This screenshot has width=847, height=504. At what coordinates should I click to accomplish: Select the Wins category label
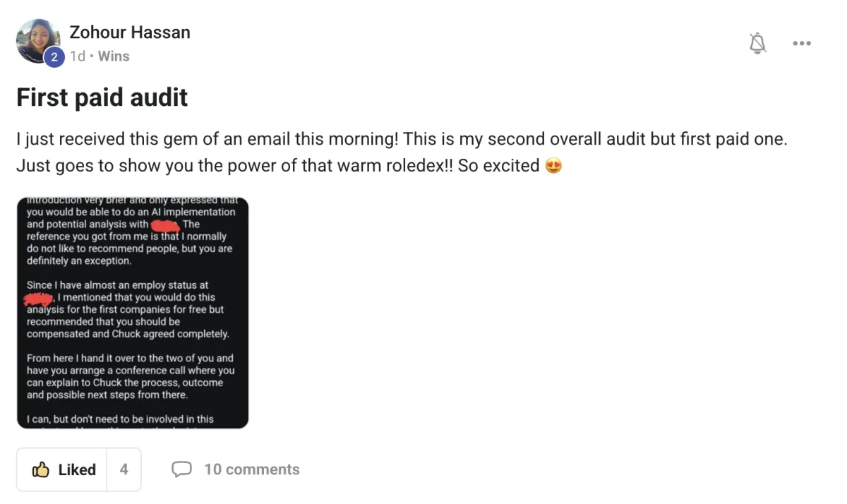click(x=114, y=56)
